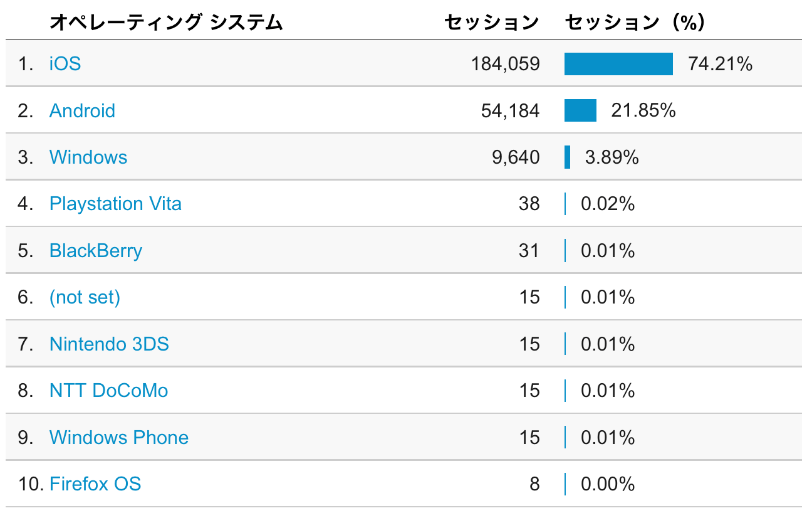The width and height of the screenshot is (812, 518).
Task: Open the Nintendo 3DS link
Action: pyautogui.click(x=109, y=344)
